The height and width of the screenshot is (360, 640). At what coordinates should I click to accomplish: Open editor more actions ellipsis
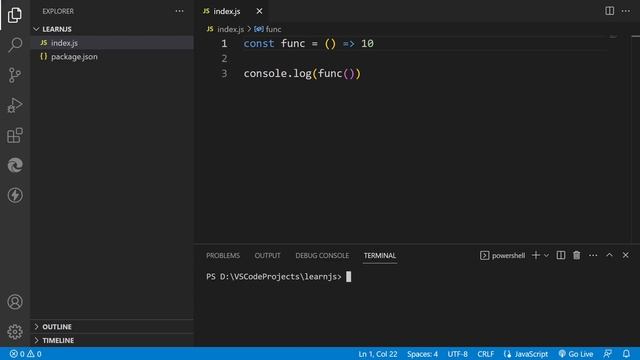(x=626, y=11)
